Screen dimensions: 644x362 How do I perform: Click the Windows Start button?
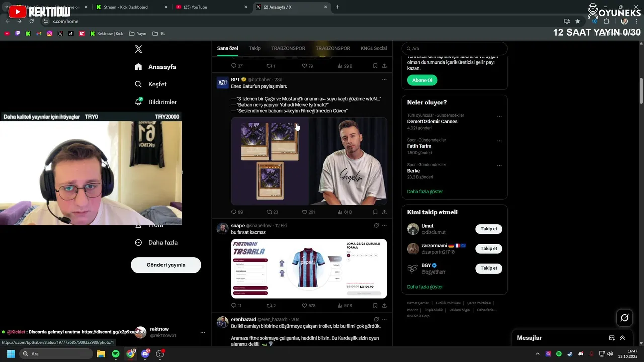pyautogui.click(x=11, y=354)
